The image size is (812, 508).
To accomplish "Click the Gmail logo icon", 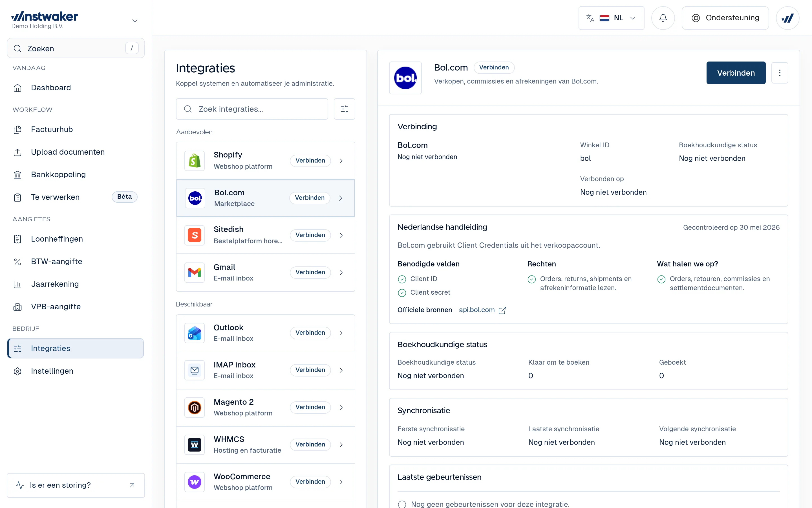I will (x=195, y=272).
